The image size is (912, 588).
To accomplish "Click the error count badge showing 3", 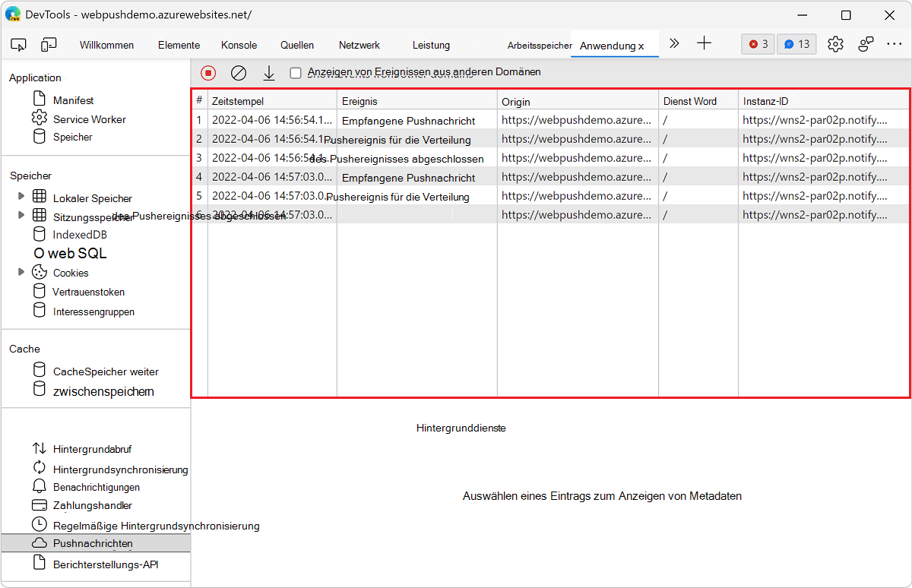I will tap(758, 44).
